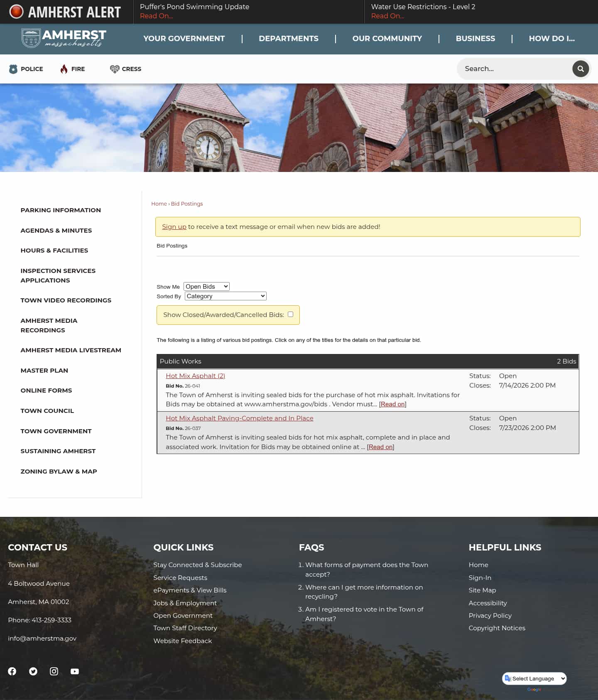Open FAQ about voter registration
The height and width of the screenshot is (700, 598).
click(364, 614)
